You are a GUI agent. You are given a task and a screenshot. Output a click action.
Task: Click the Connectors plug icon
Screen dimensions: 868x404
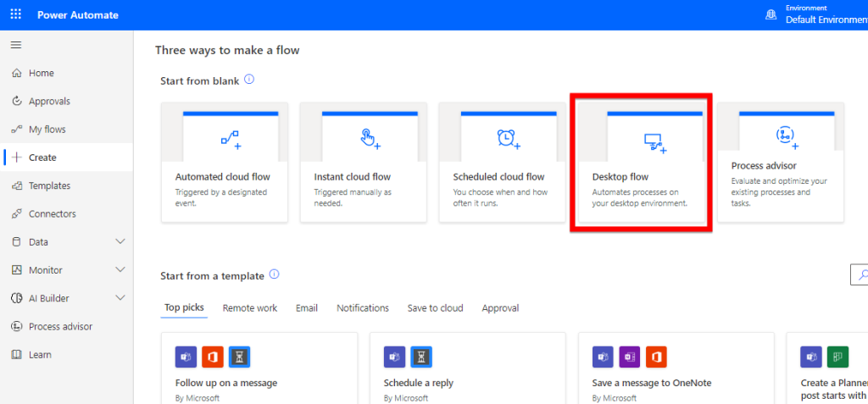coord(17,213)
